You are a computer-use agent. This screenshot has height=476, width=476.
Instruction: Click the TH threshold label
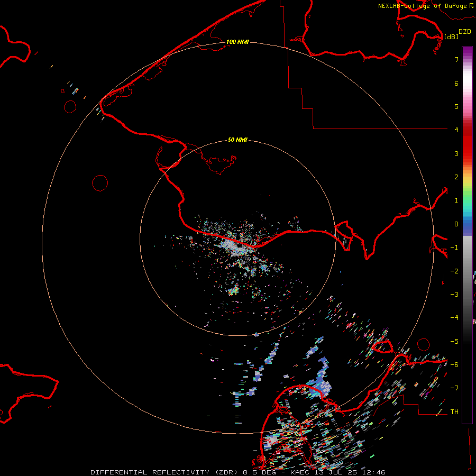[454, 412]
